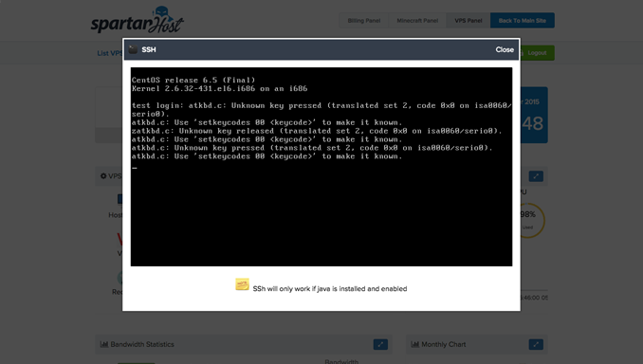Expand the Bandwidth Statistics panel
The height and width of the screenshot is (364, 643).
click(x=380, y=344)
